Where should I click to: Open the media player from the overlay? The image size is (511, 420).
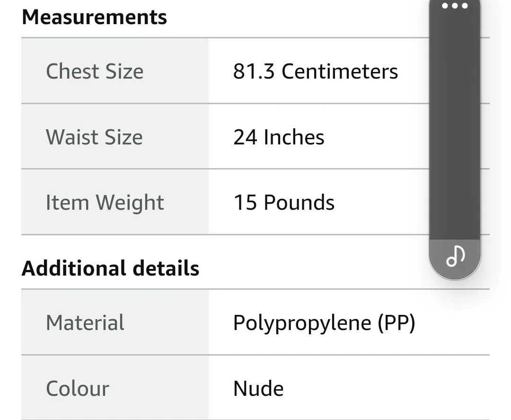[x=455, y=256]
